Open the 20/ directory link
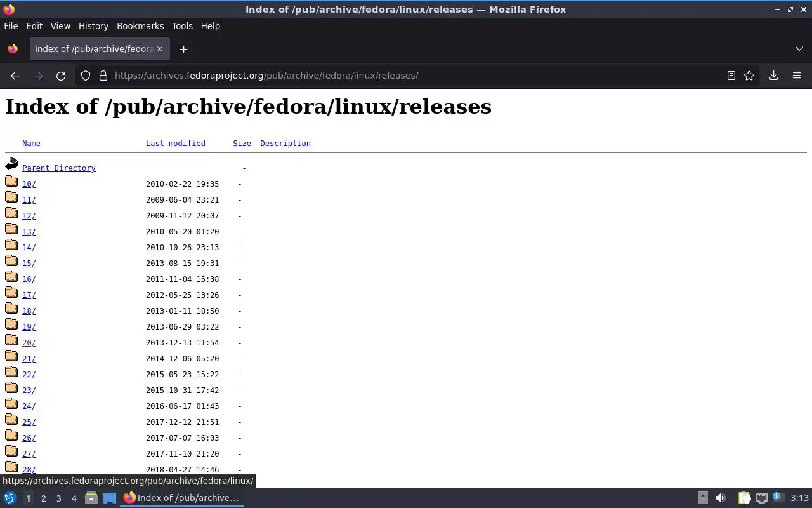The height and width of the screenshot is (508, 812). click(29, 343)
